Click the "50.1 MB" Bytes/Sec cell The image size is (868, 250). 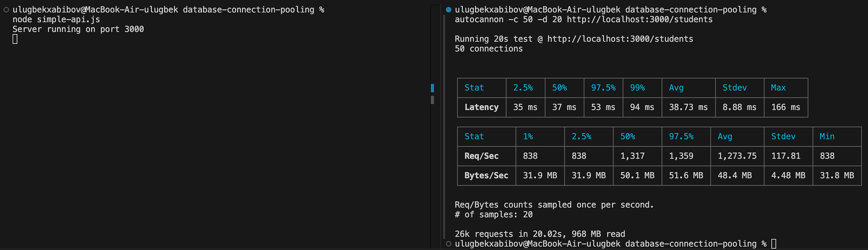[637, 176]
